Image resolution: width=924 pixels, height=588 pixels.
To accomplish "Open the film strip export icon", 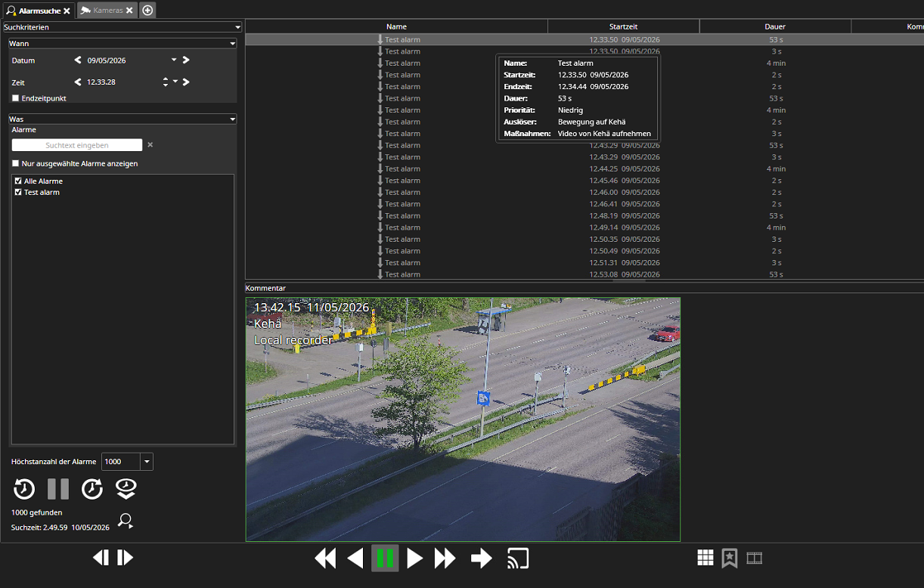I will pos(755,558).
